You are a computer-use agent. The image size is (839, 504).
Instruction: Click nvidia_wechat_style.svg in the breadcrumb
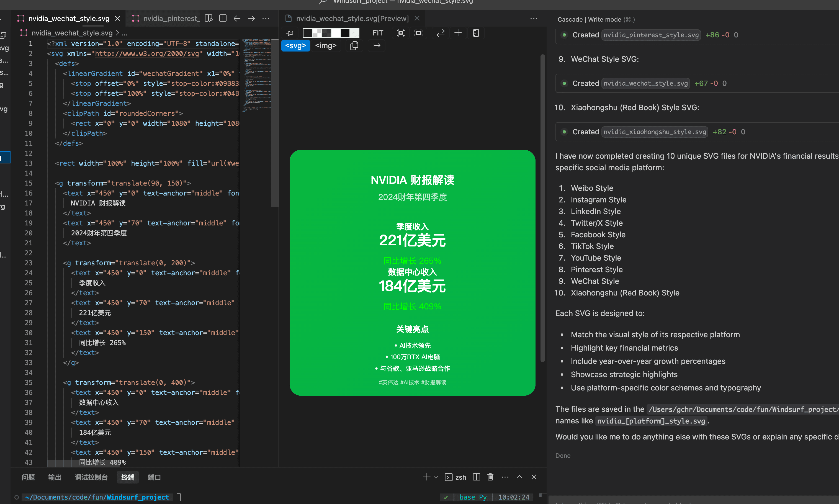coord(72,33)
